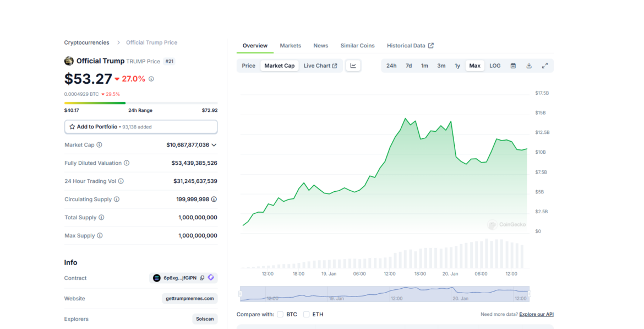Open the chart type line icon

353,66
